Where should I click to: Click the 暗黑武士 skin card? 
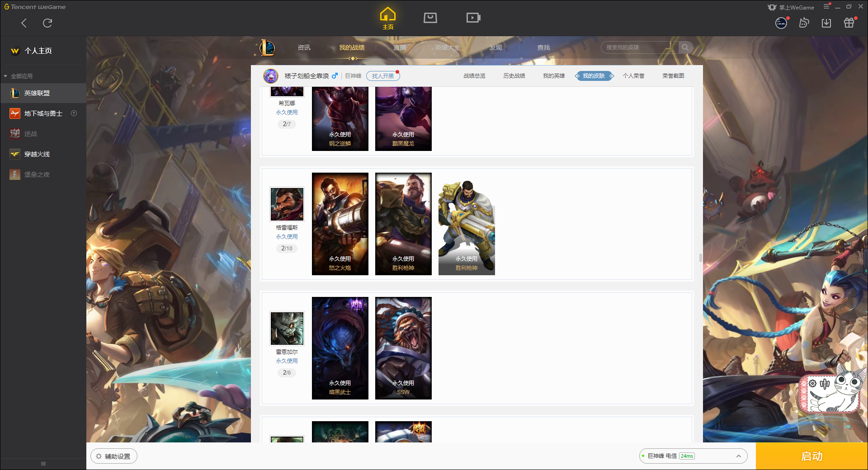coord(340,348)
